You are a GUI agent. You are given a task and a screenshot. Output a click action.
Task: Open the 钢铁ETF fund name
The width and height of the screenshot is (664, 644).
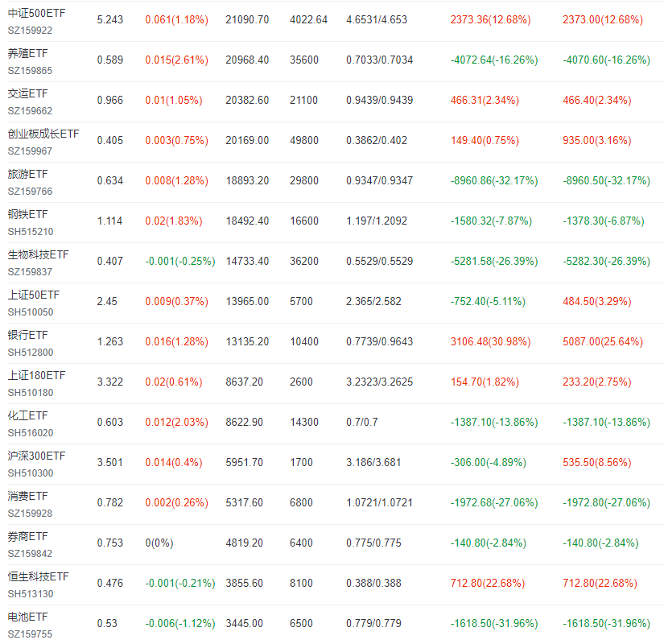(x=28, y=214)
